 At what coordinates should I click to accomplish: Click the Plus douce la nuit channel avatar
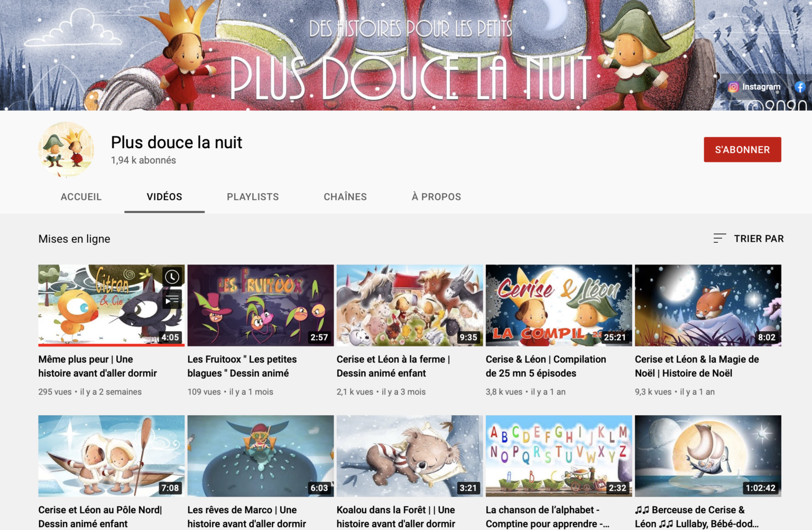(x=66, y=150)
